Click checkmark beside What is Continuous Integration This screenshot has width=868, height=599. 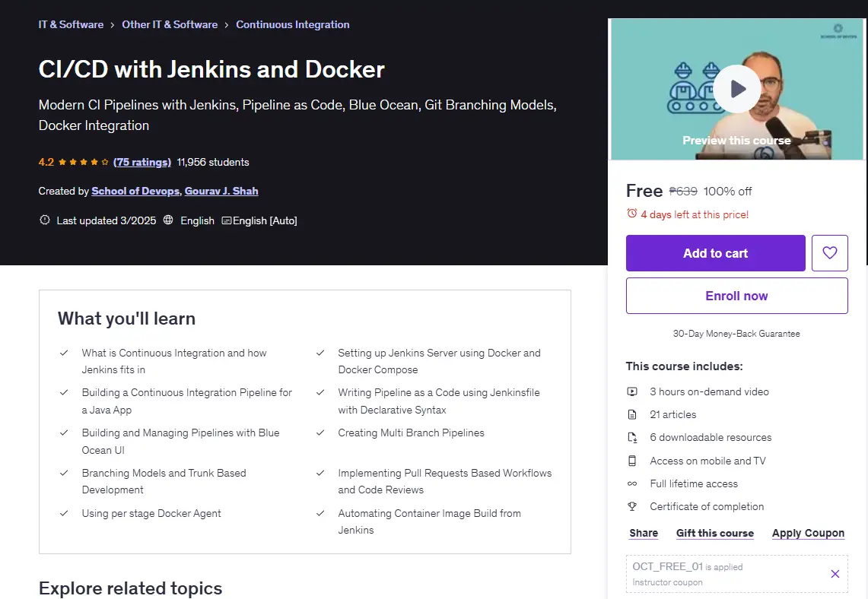click(x=64, y=353)
